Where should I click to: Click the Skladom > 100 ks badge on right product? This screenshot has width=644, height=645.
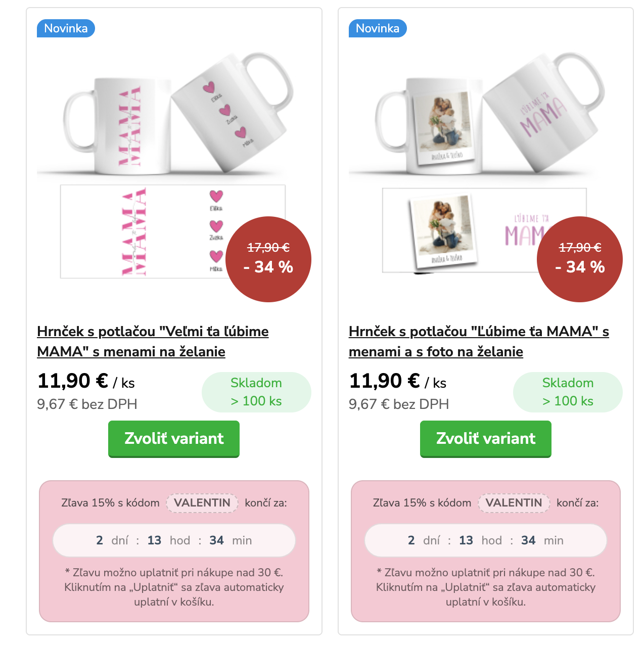pyautogui.click(x=568, y=392)
